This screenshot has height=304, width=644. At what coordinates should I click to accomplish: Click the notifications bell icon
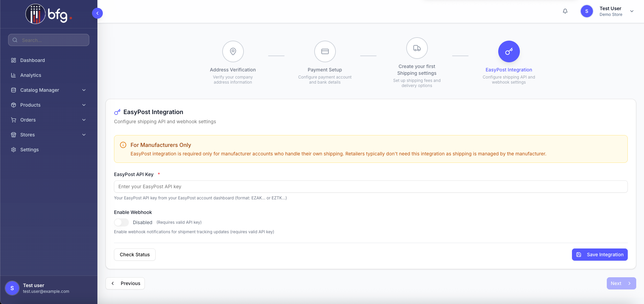click(565, 11)
